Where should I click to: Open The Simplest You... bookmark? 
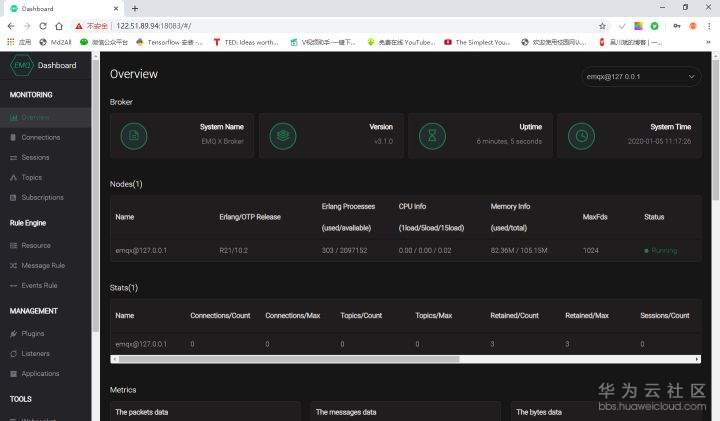coord(477,42)
